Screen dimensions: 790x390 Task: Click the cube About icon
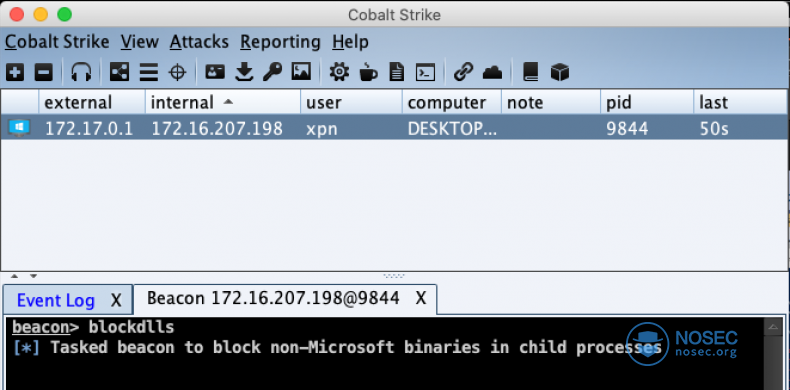point(560,72)
